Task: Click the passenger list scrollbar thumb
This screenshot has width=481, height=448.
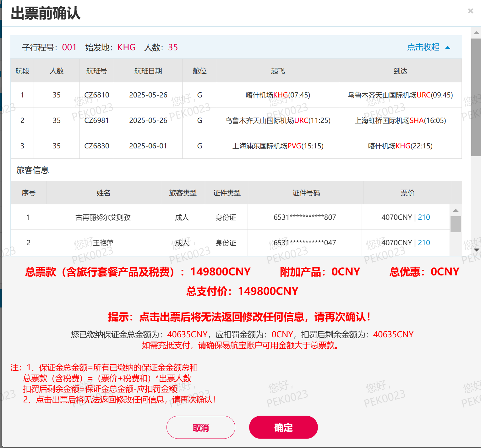Action: pyautogui.click(x=456, y=224)
